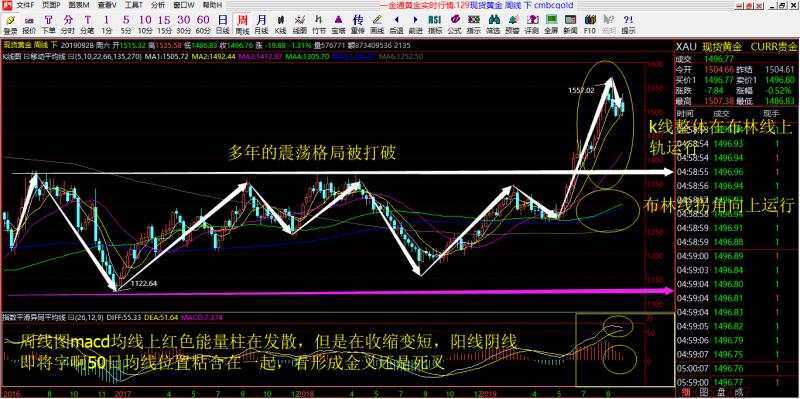Select the 线图 line chart type

point(299,24)
